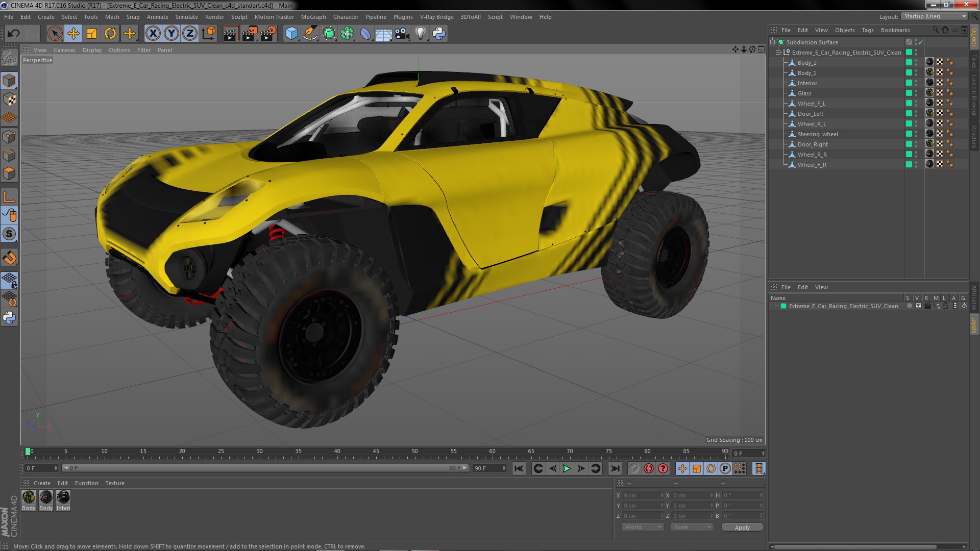Toggle coordinate system icon
The width and height of the screenshot is (980, 551).
click(x=208, y=34)
